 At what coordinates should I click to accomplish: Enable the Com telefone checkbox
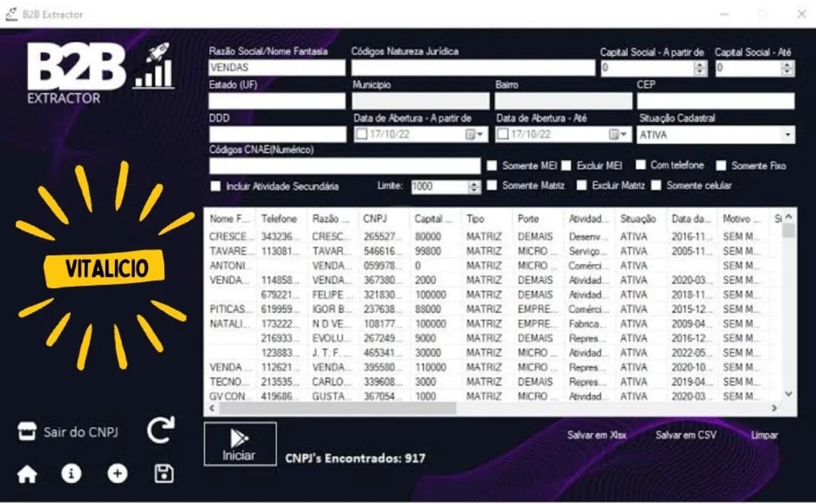(x=641, y=165)
